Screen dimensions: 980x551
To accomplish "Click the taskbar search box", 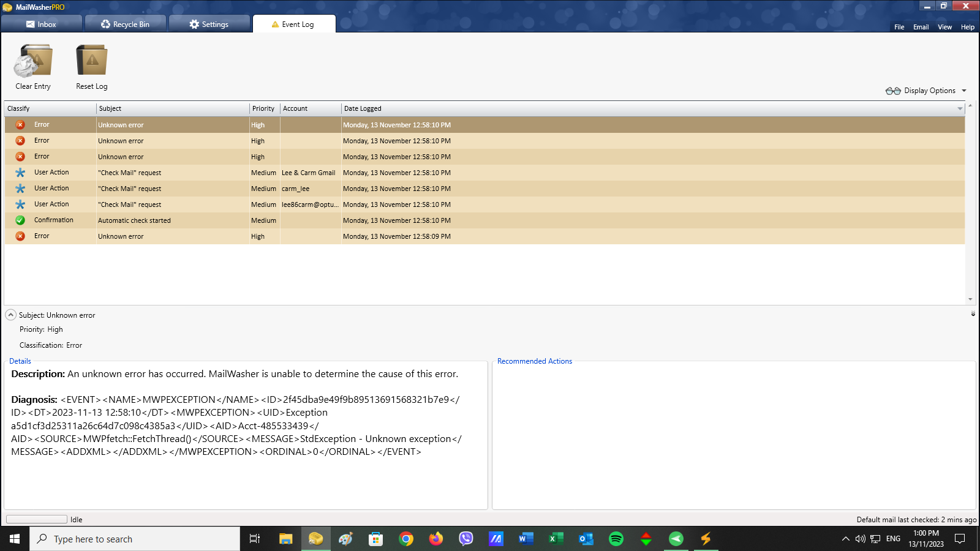I will 135,539.
